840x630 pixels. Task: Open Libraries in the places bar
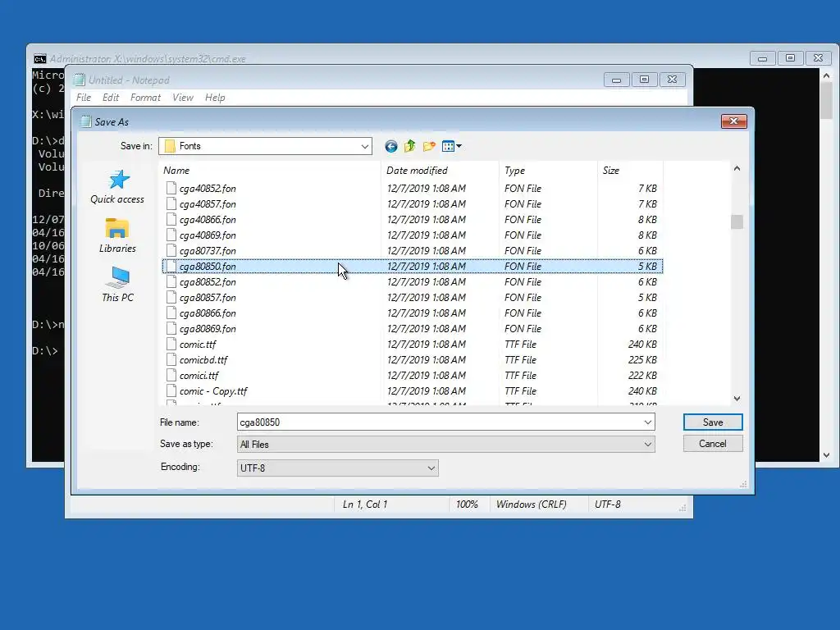(117, 235)
